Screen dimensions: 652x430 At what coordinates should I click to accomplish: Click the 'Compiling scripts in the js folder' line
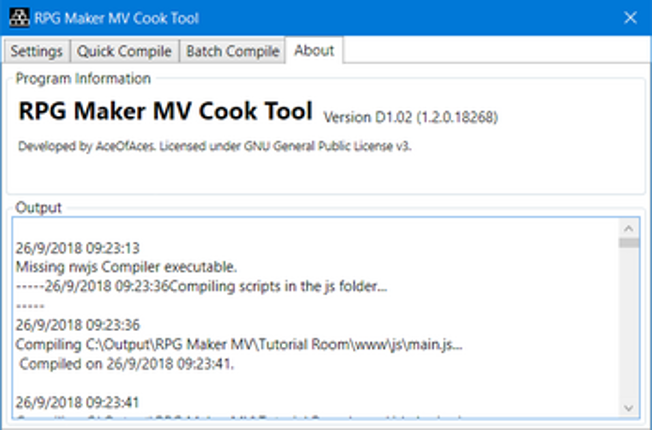202,286
